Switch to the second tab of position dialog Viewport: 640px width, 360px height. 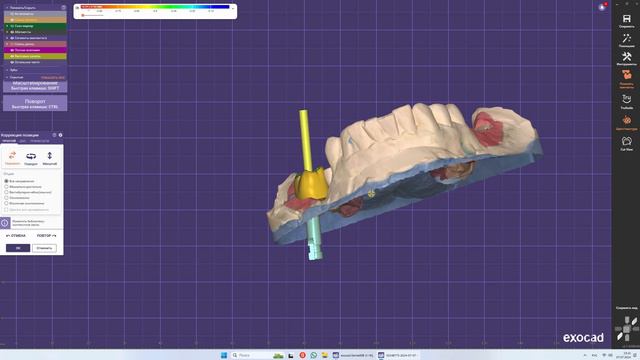[x=23, y=141]
